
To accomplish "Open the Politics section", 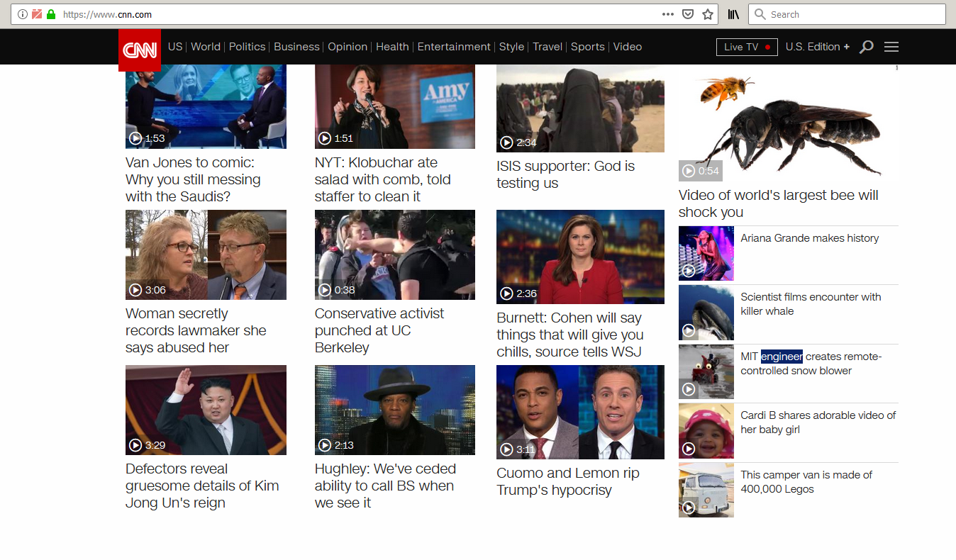I will pyautogui.click(x=247, y=47).
